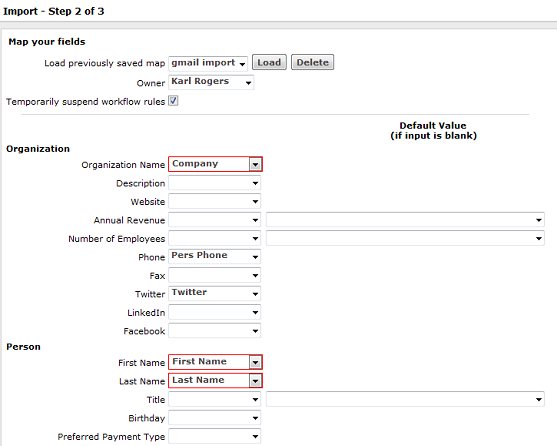Image resolution: width=557 pixels, height=446 pixels.
Task: Expand the LinkedIn field mapping dropdown
Action: 215,312
